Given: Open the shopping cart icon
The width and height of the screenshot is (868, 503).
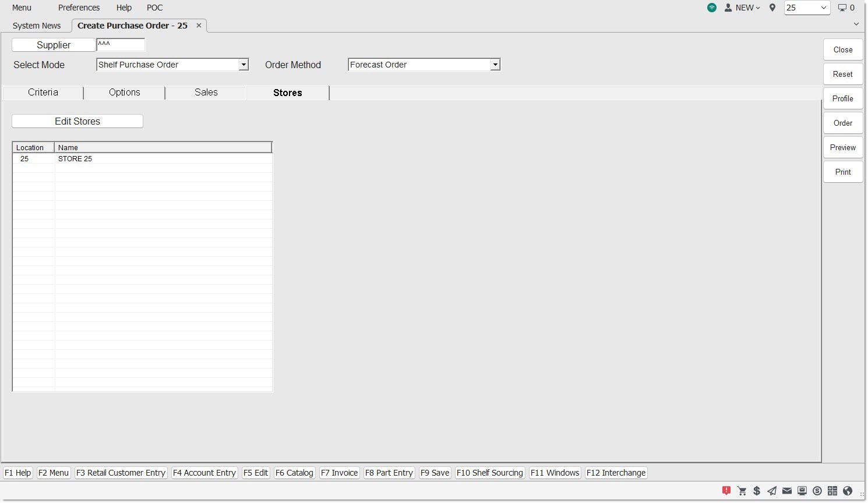Looking at the screenshot, I should [x=742, y=491].
